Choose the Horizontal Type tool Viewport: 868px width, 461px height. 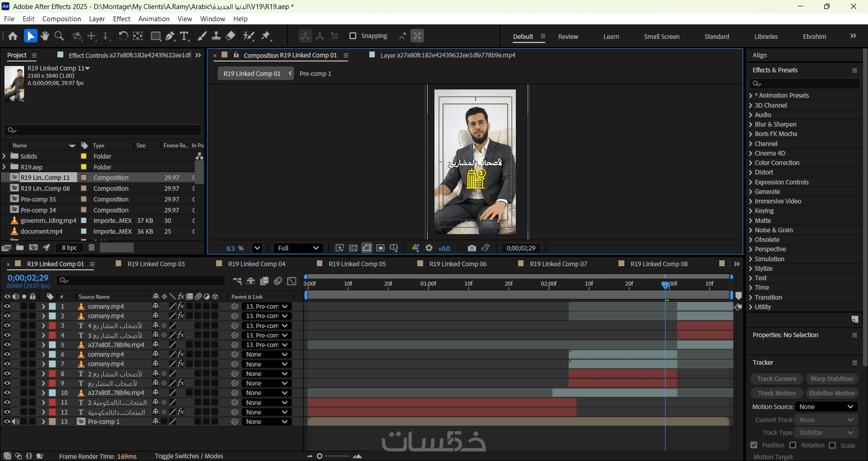(184, 36)
